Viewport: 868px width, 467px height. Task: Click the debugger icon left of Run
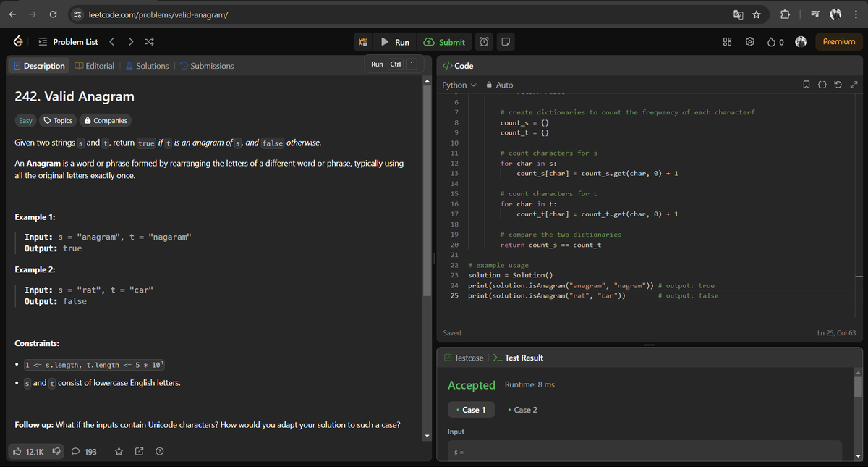pos(364,42)
